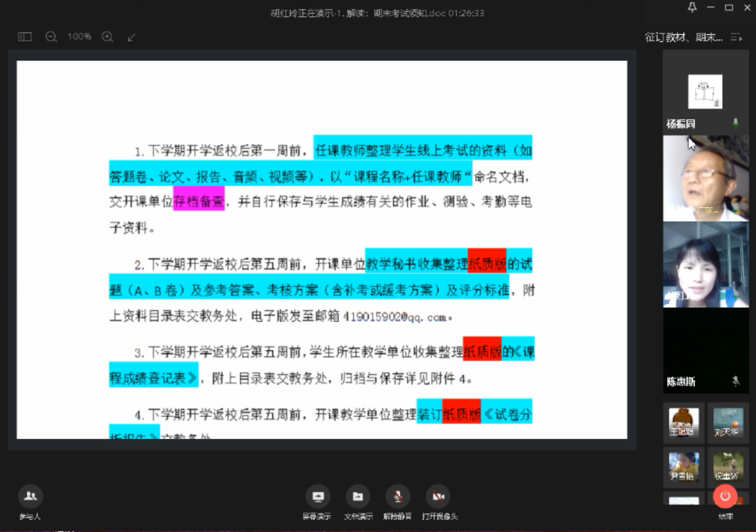Select the 尹雪艳 participant thumbnail

pyautogui.click(x=684, y=467)
